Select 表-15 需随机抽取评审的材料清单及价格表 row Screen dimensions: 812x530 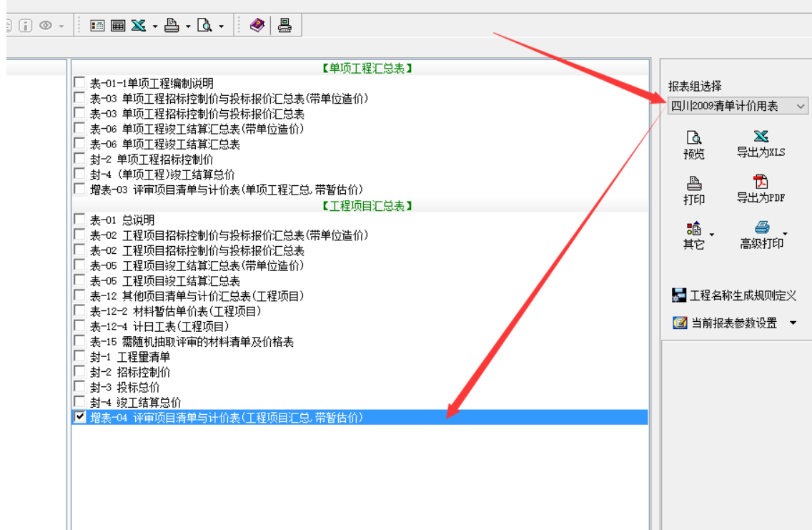[x=192, y=342]
